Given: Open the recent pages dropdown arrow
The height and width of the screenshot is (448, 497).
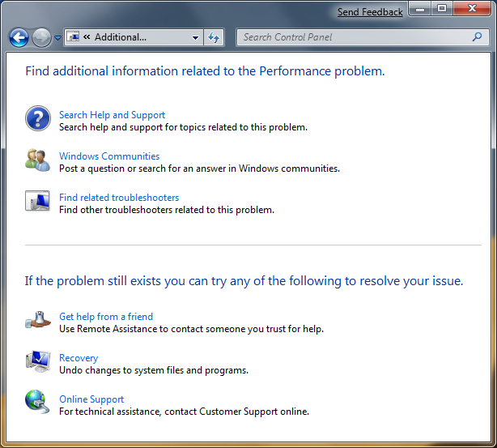Looking at the screenshot, I should click(57, 38).
